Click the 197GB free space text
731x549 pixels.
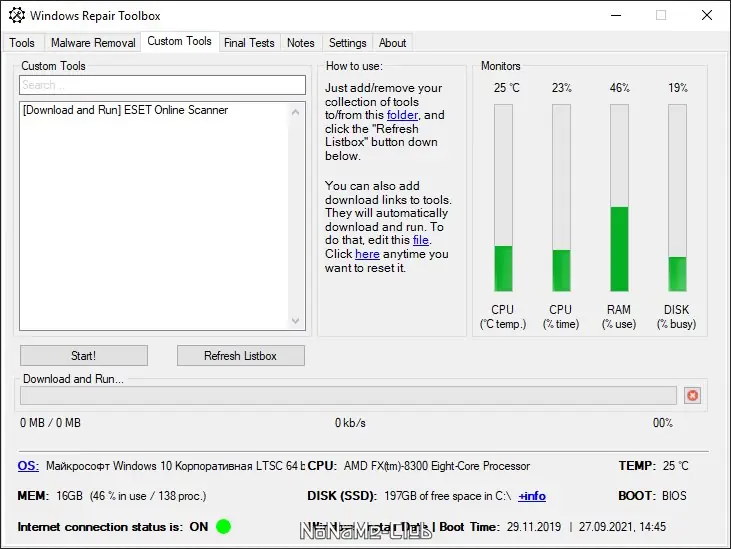point(448,496)
